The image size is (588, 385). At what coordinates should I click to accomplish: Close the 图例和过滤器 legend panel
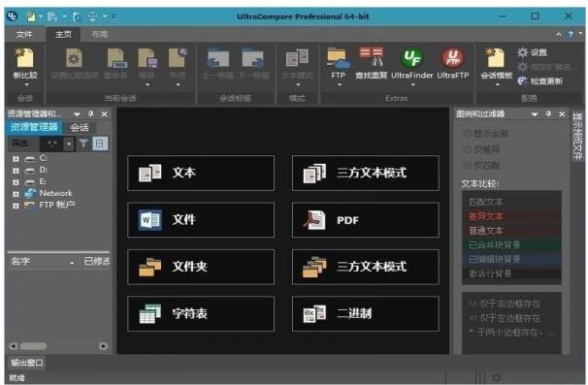[x=562, y=114]
